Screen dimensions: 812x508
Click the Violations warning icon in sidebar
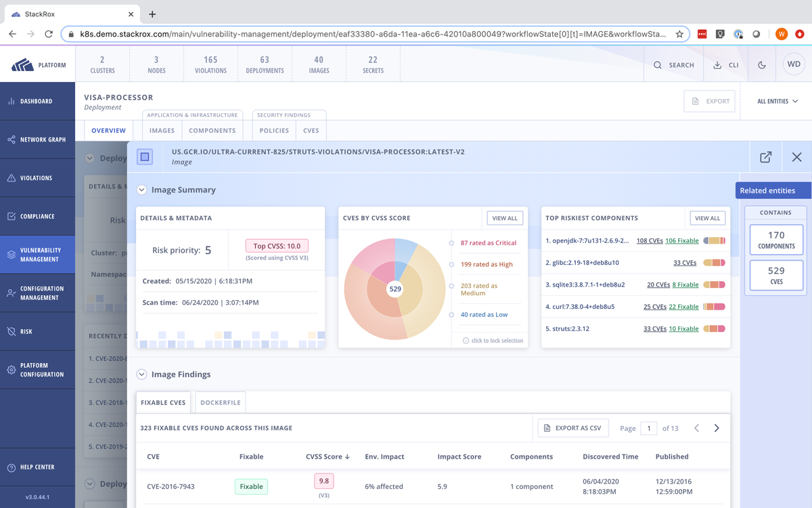click(12, 178)
